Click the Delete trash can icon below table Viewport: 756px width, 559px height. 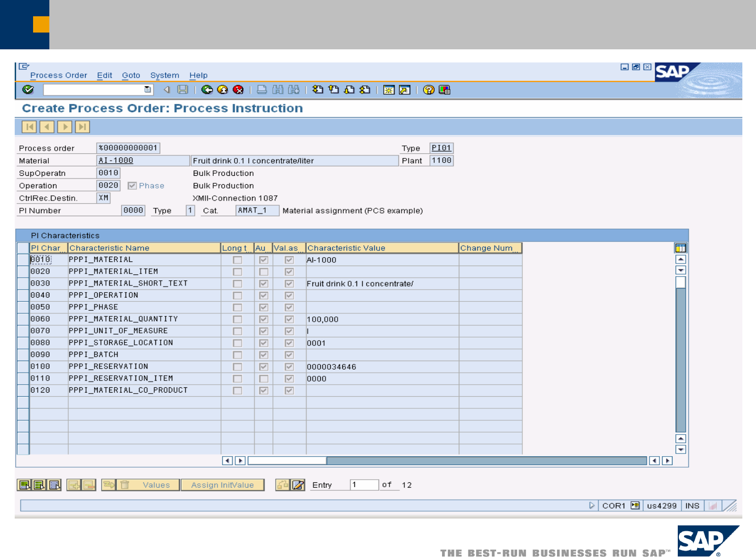pos(125,485)
